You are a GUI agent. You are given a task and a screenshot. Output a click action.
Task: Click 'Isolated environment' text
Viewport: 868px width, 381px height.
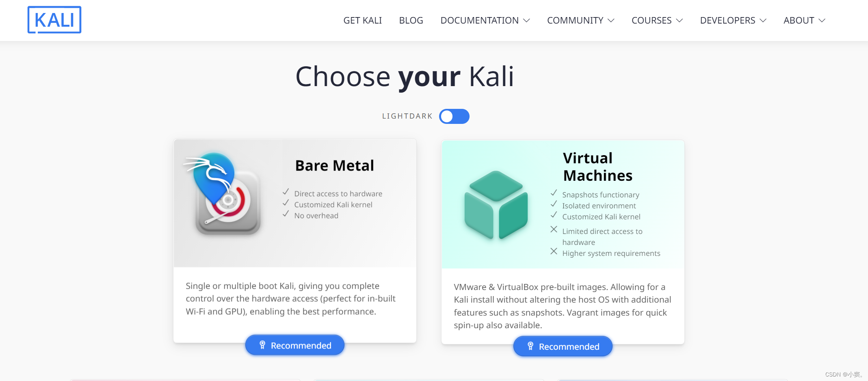[x=599, y=206]
